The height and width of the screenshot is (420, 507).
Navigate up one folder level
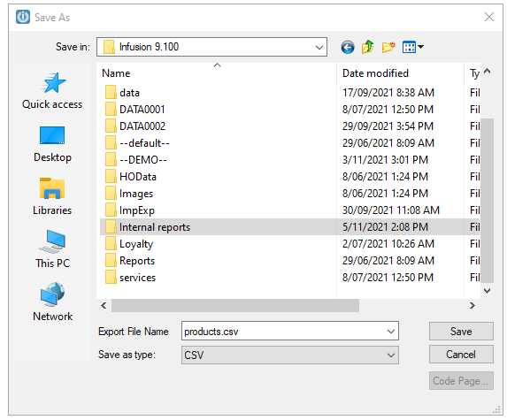point(367,47)
